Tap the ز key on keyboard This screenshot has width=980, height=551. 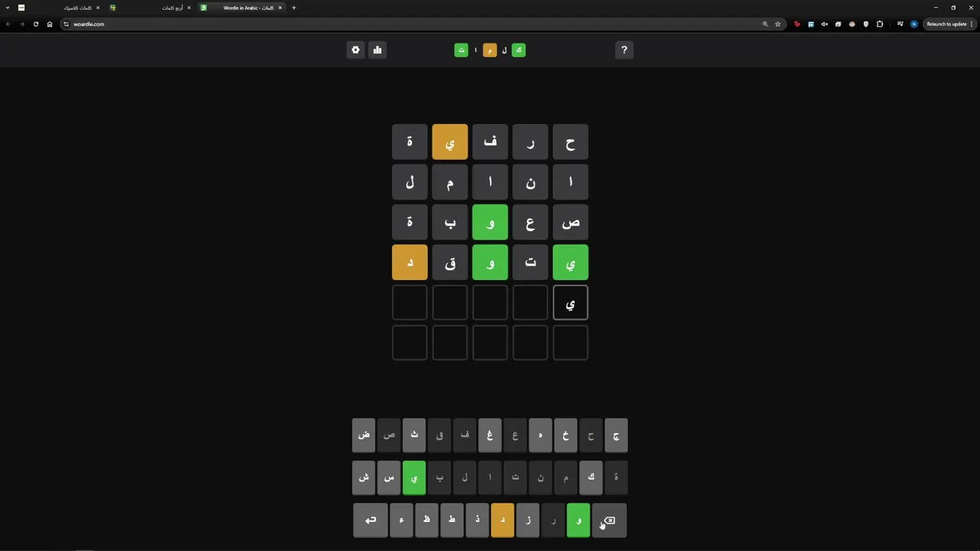tap(528, 520)
